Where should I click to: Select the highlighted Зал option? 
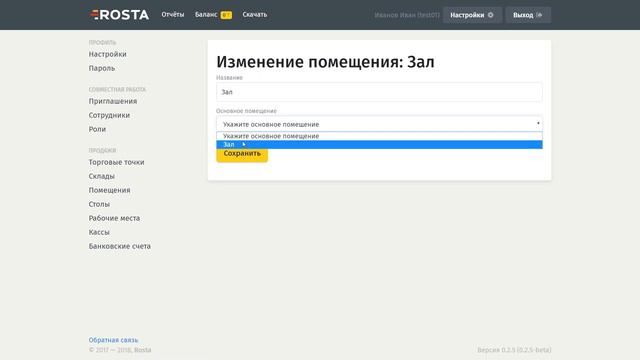coord(379,144)
